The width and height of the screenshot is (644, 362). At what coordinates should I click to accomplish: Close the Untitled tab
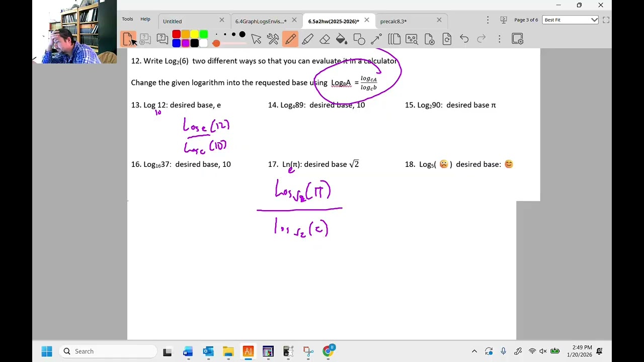click(x=222, y=20)
